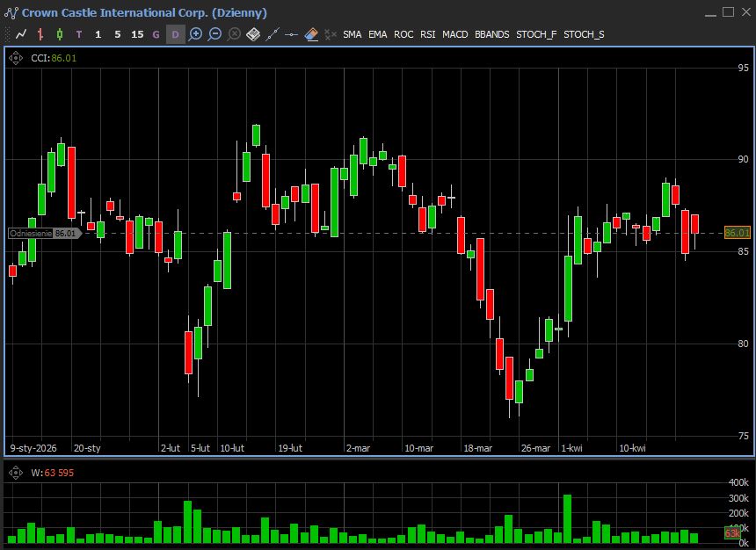Click the zoom out magnifier icon
The width and height of the screenshot is (756, 550).
point(214,34)
